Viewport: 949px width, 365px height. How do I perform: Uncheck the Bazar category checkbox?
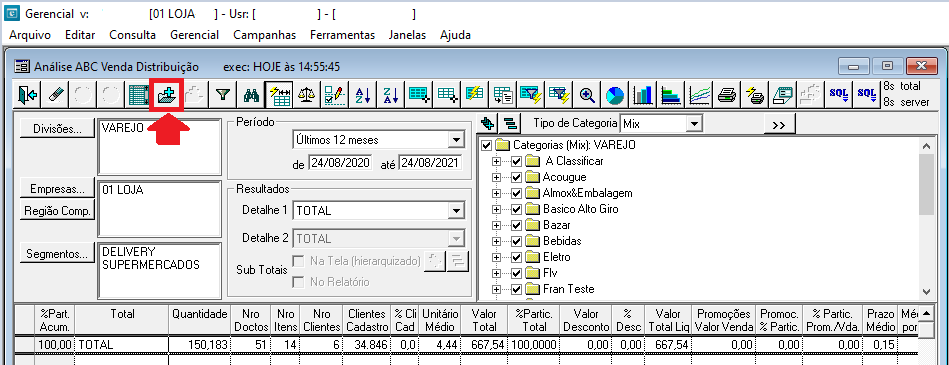[516, 225]
